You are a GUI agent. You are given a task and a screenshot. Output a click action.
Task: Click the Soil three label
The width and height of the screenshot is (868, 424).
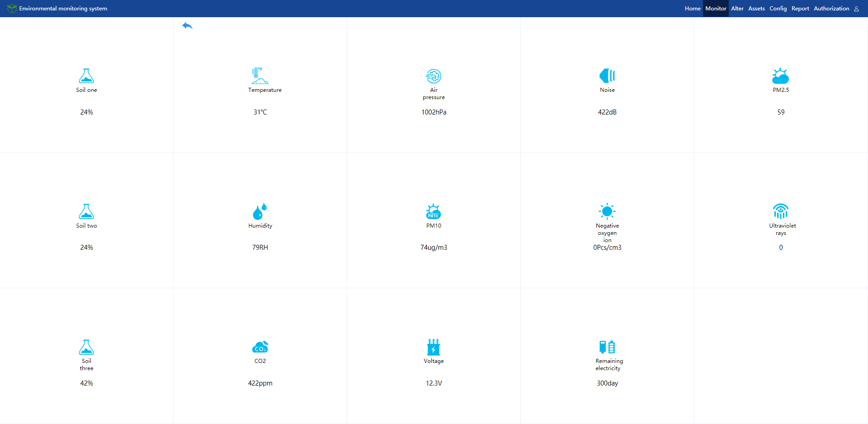(86, 365)
